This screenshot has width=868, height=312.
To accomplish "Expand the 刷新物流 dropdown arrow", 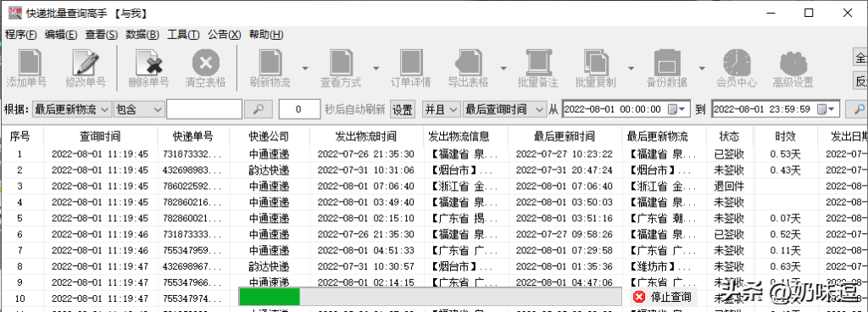I will tap(304, 68).
